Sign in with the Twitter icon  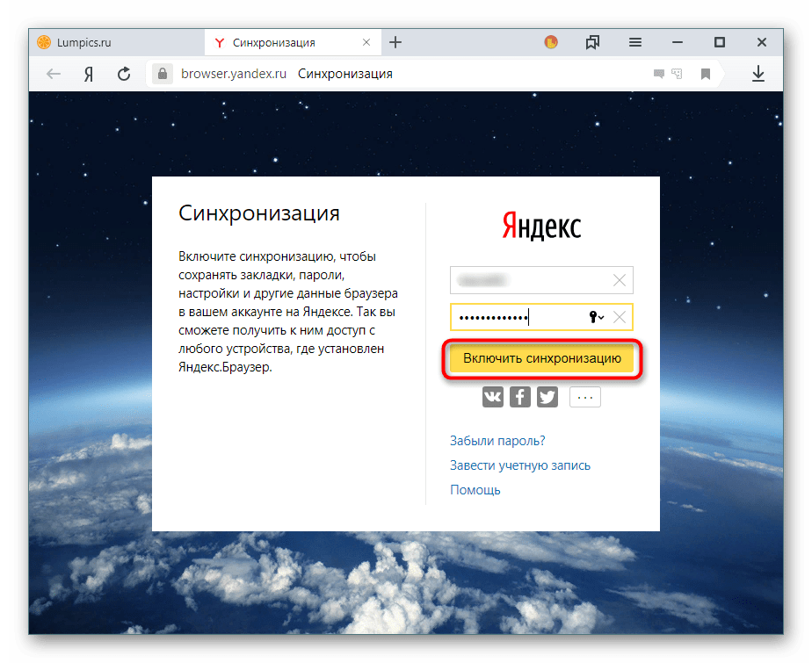click(x=547, y=397)
